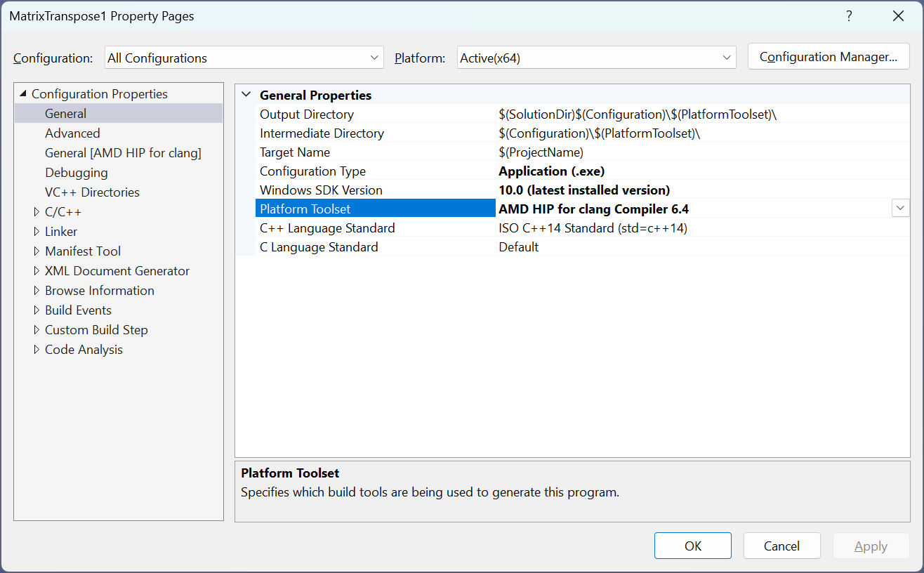Open the Debugging property page
Screen dimensions: 924x573
coord(77,173)
